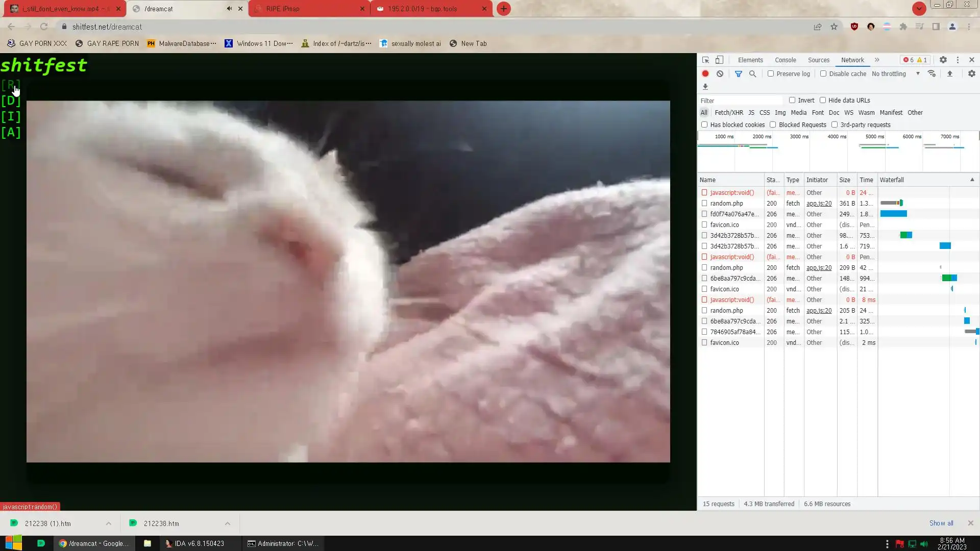
Task: Open the network search magnifier
Action: (752, 73)
